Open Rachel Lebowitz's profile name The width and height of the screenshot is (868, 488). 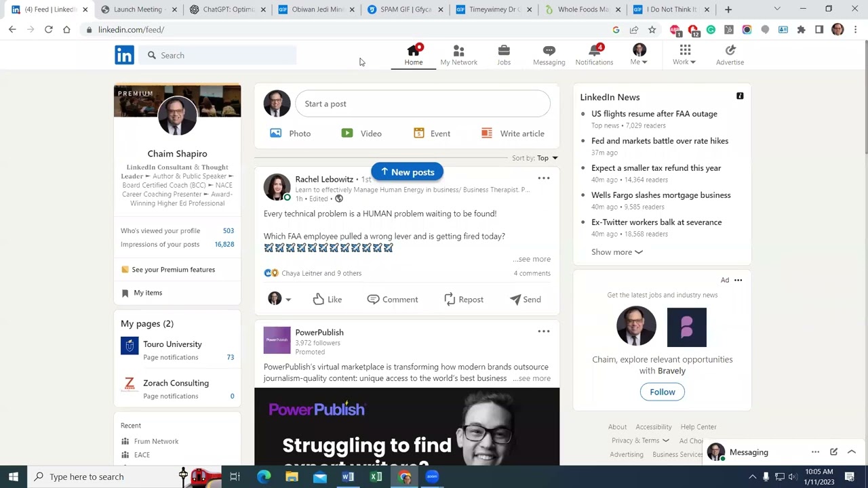pyautogui.click(x=324, y=179)
